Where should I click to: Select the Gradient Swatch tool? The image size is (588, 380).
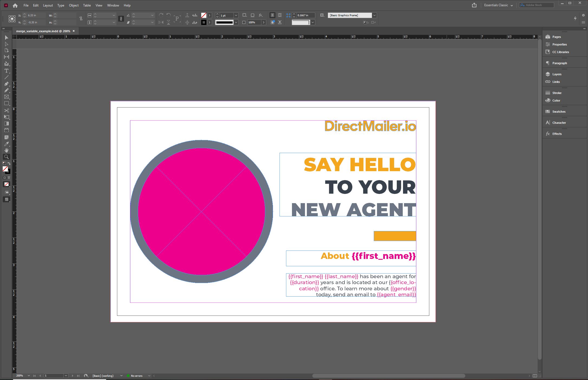click(6, 124)
